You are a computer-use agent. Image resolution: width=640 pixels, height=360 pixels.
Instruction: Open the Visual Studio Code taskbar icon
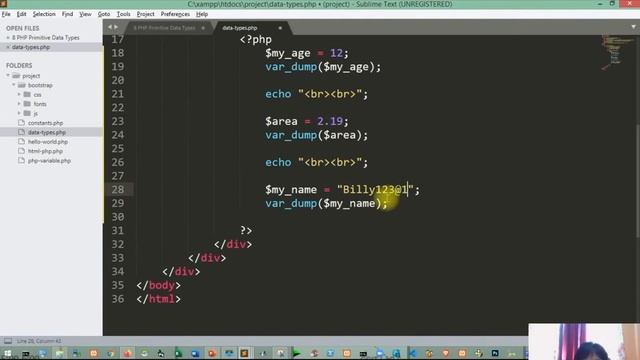[412, 353]
